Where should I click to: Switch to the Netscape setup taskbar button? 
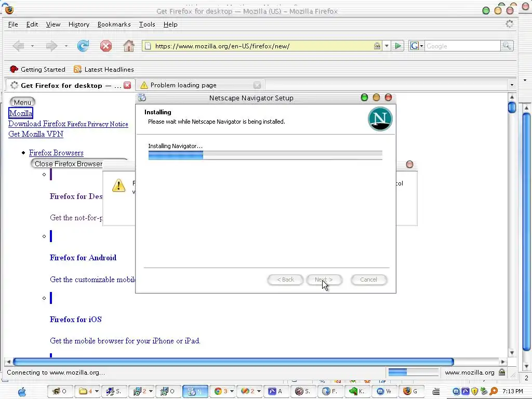[195, 391]
